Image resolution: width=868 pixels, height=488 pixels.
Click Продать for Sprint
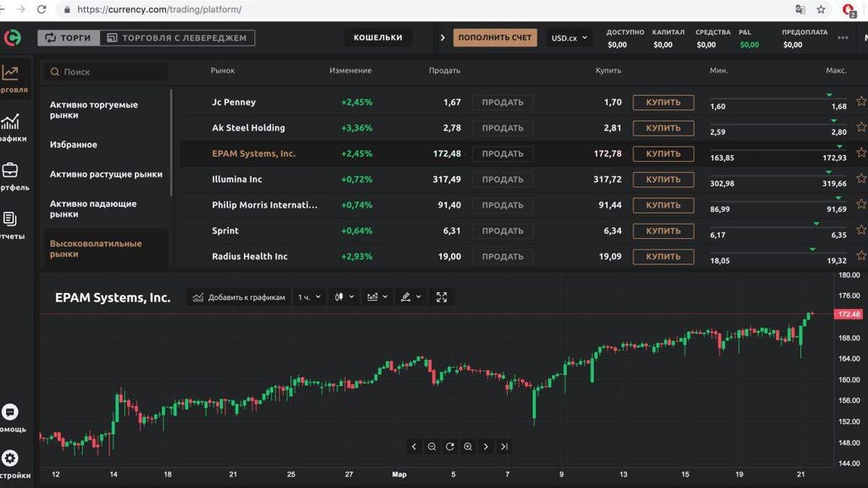point(503,230)
